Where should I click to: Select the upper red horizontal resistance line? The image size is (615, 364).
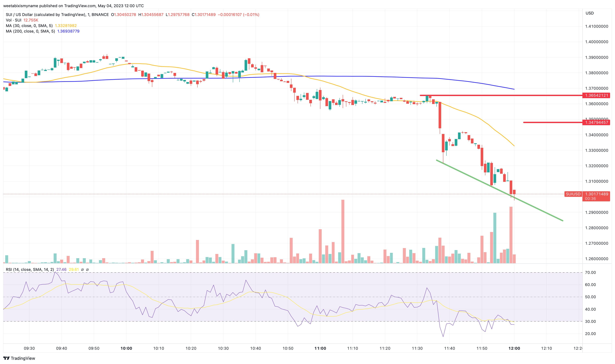tap(491, 95)
